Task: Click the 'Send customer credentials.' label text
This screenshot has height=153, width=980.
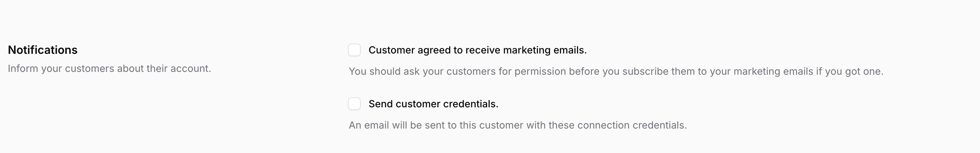Action: (433, 104)
